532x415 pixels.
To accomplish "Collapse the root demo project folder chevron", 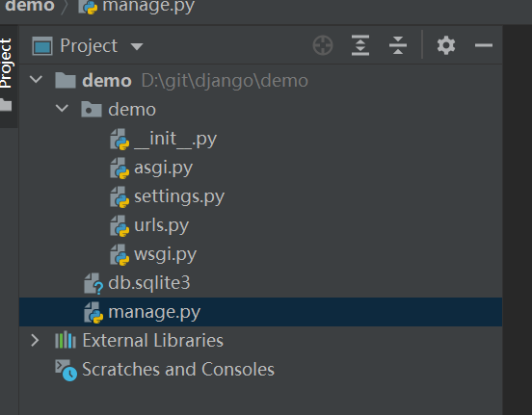I will pos(36,80).
